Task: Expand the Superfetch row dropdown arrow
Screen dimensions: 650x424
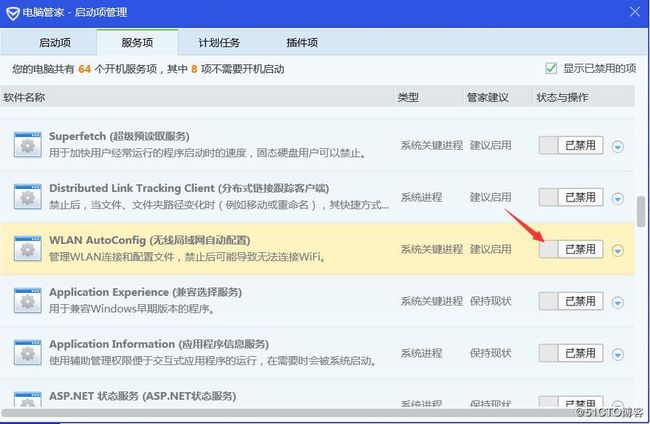Action: pos(618,146)
